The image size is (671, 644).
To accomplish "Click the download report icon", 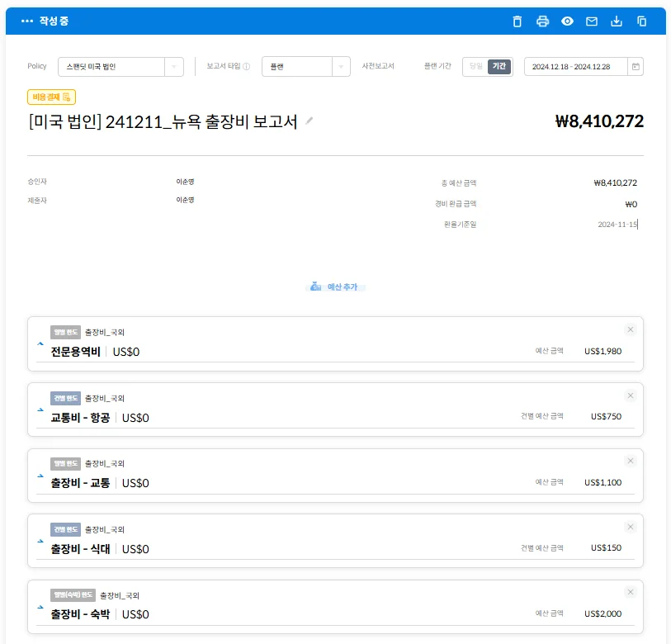I will coord(616,21).
